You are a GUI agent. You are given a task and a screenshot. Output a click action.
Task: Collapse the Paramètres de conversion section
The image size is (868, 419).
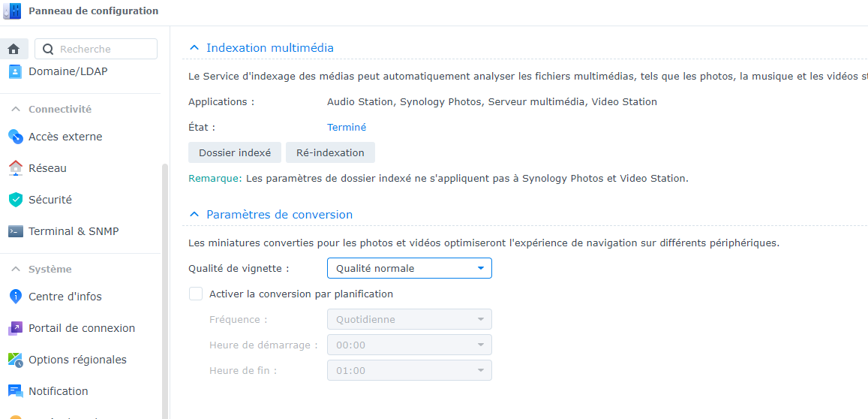[194, 215]
